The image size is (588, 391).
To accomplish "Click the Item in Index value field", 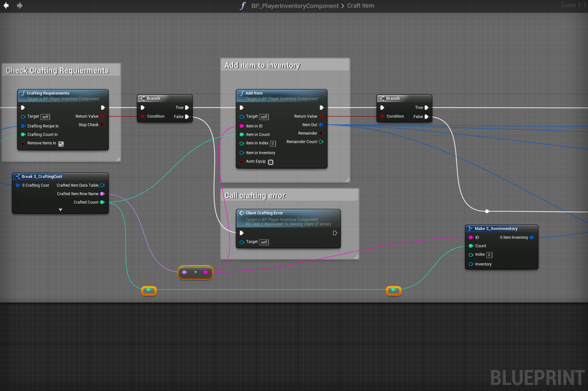I will click(x=273, y=144).
